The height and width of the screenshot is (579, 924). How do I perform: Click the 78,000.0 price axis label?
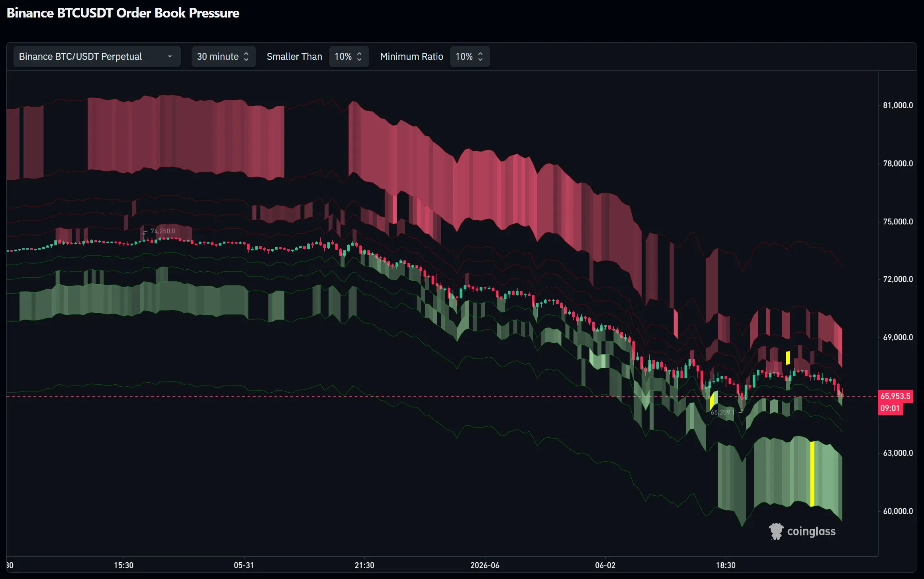tap(898, 164)
